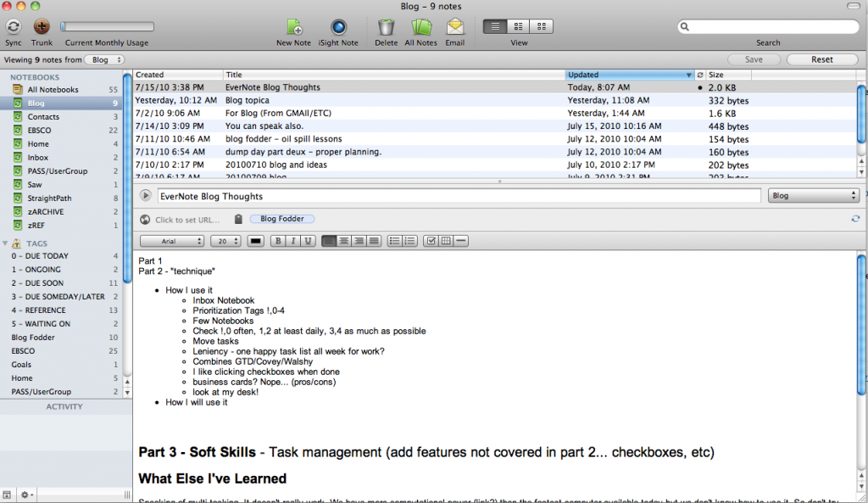Click the Current Monthly Usage bar
Image resolution: width=868 pixels, height=503 pixels.
point(107,26)
